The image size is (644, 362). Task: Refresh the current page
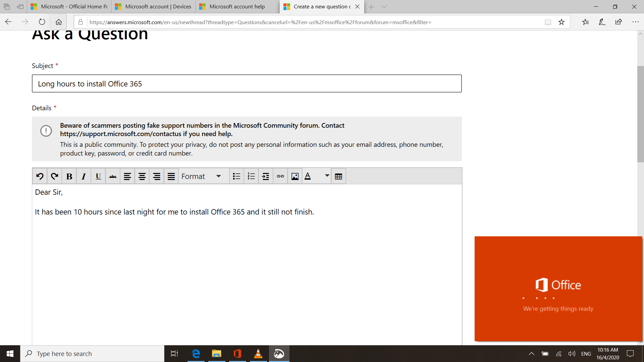click(42, 22)
